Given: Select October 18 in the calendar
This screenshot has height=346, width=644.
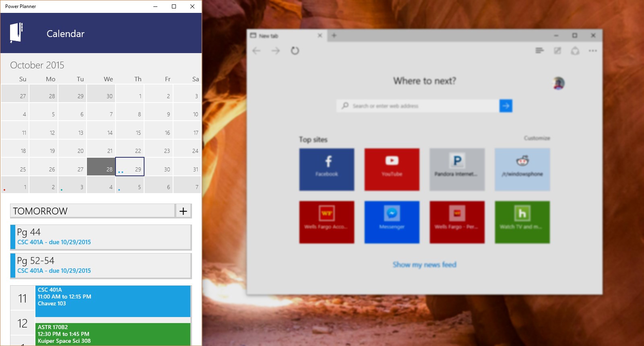Looking at the screenshot, I should (x=15, y=148).
